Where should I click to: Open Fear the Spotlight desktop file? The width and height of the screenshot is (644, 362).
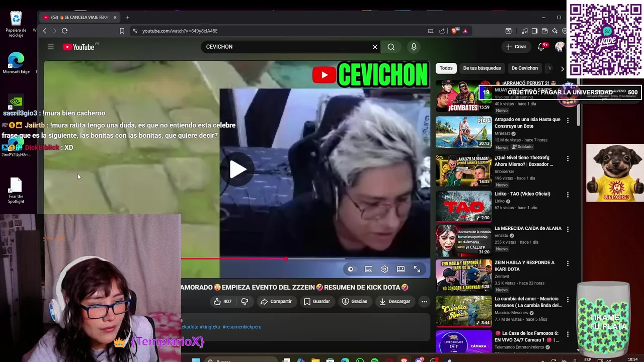16,191
